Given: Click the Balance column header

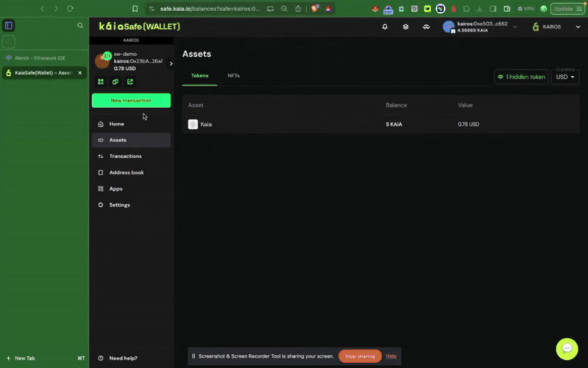Looking at the screenshot, I should [396, 105].
